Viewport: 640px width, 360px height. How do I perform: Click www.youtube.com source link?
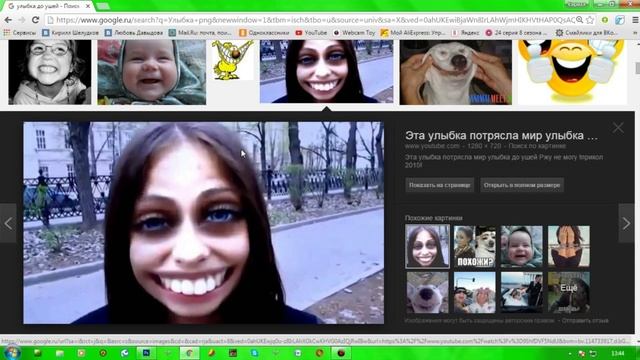coord(432,146)
